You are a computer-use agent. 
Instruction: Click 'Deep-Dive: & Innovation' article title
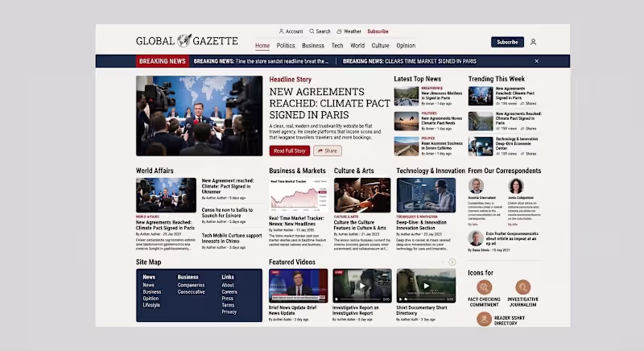(421, 225)
